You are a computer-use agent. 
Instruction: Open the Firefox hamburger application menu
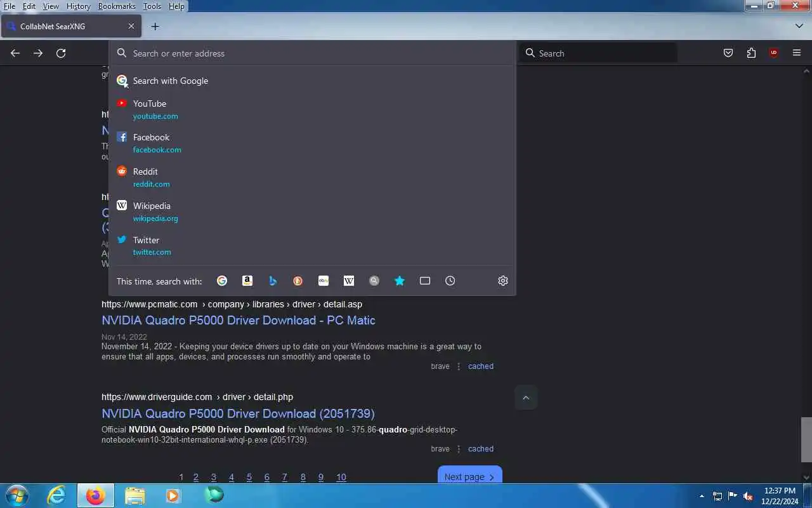point(797,53)
